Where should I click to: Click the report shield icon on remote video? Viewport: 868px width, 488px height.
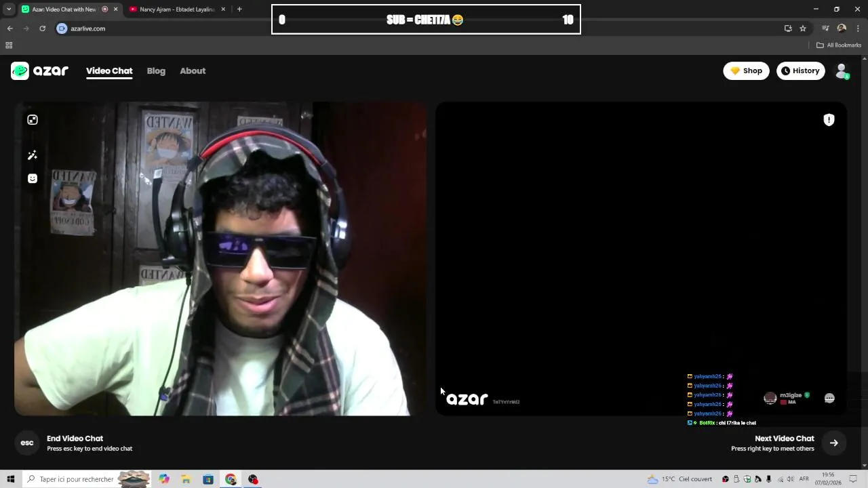coord(829,120)
